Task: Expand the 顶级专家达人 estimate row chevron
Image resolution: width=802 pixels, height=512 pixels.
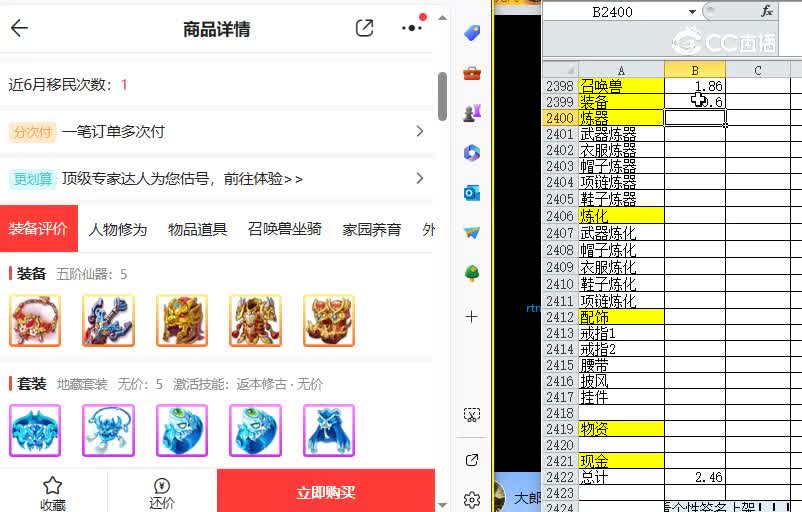Action: 419,178
